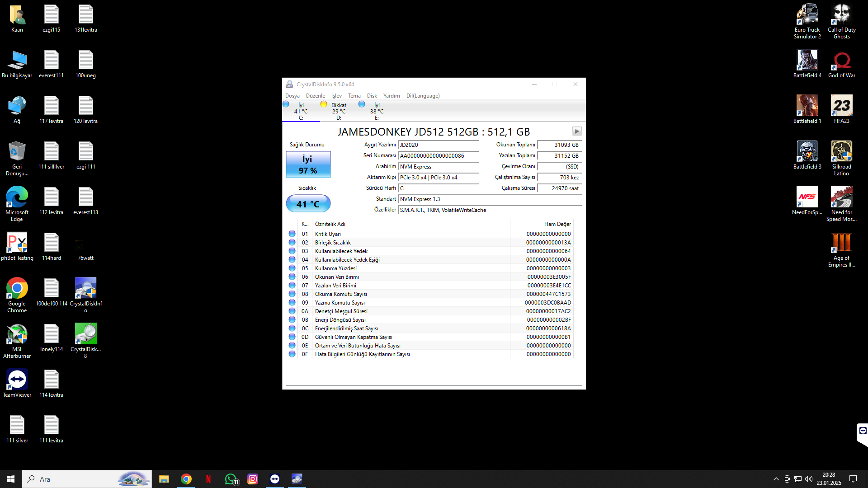The width and height of the screenshot is (868, 488).
Task: Select the Kullanılabilecek Yedek attribute row
Action: [429, 251]
